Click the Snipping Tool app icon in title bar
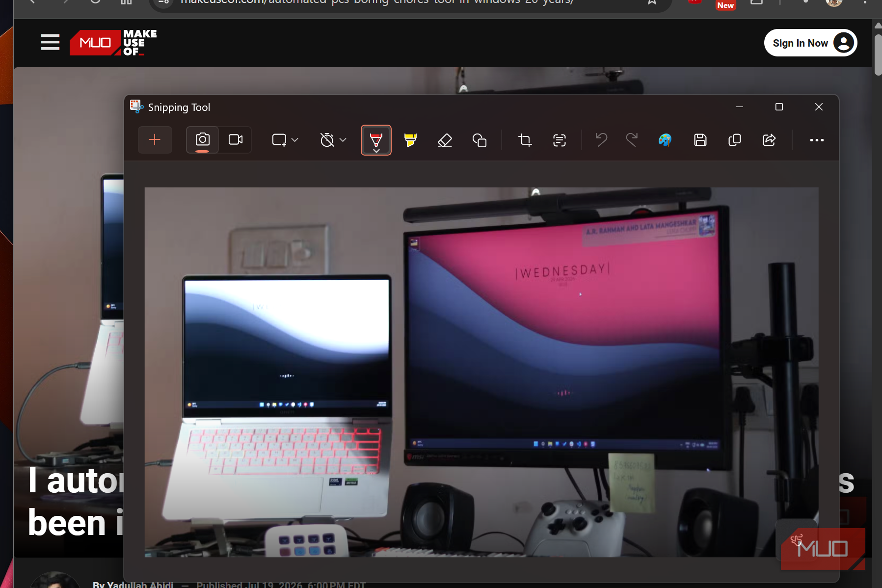The width and height of the screenshot is (882, 588). (x=136, y=107)
